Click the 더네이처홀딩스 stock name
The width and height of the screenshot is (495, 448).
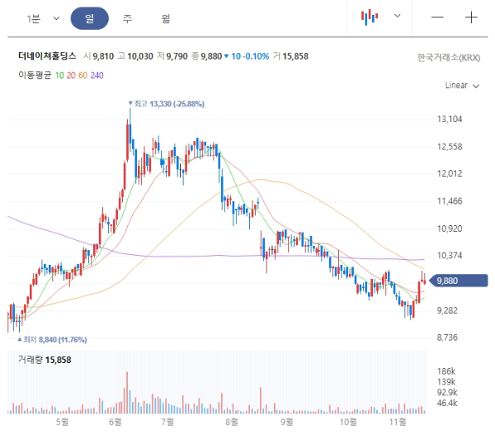tap(47, 56)
